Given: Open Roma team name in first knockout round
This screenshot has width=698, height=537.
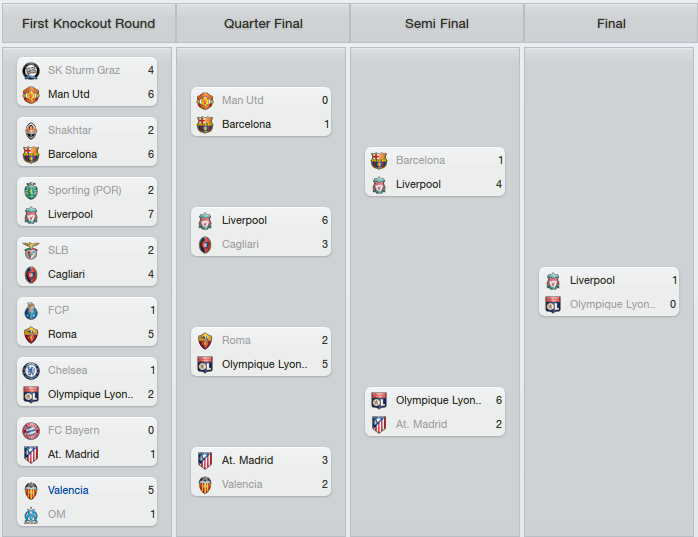Looking at the screenshot, I should 62,334.
